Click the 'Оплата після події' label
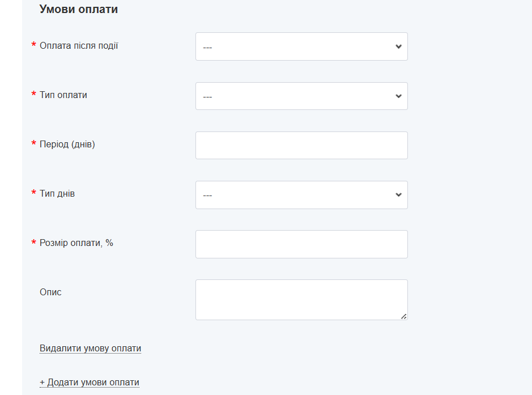Viewport: 532px width, 395px height. click(79, 46)
